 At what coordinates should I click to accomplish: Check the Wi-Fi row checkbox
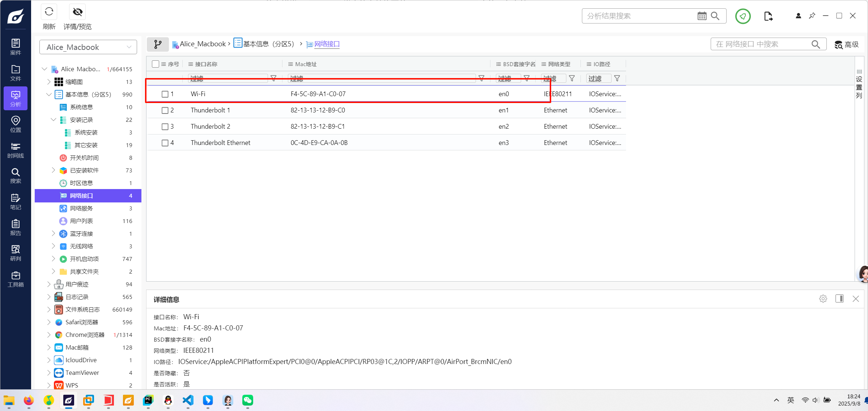point(165,94)
